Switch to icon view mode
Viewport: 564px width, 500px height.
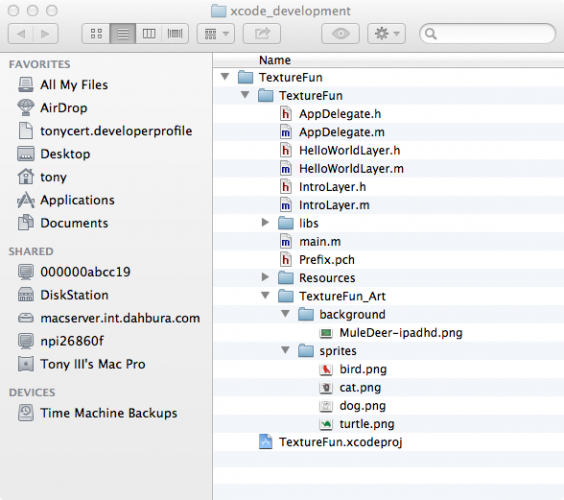pyautogui.click(x=96, y=34)
